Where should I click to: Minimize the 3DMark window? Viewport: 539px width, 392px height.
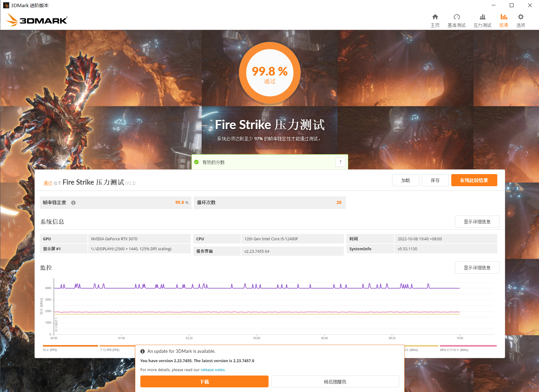pyautogui.click(x=494, y=5)
